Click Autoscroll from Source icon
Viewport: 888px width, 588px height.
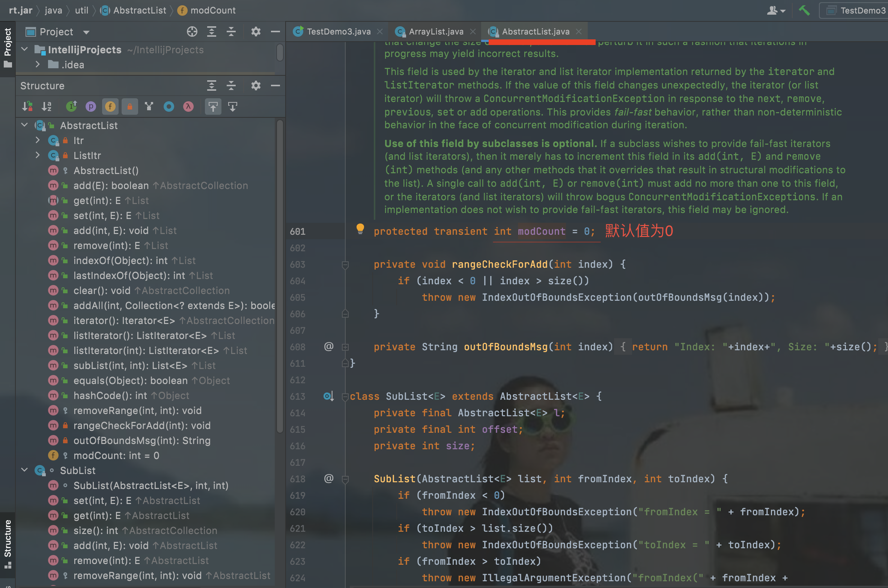[x=233, y=107]
